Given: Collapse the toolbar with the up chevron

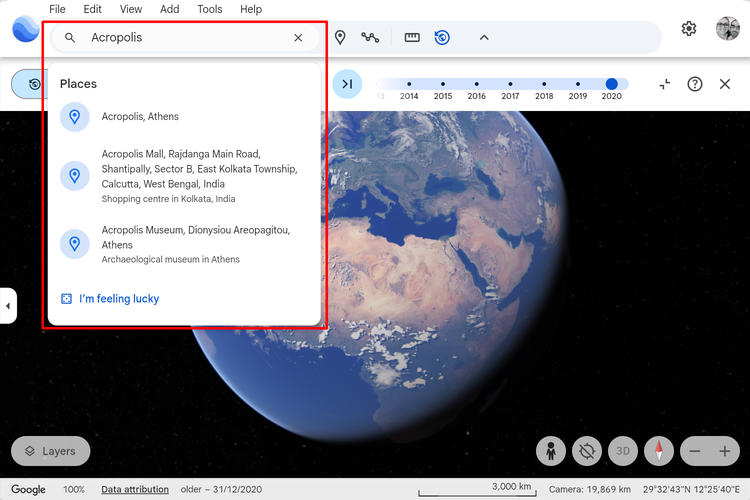Looking at the screenshot, I should (484, 37).
